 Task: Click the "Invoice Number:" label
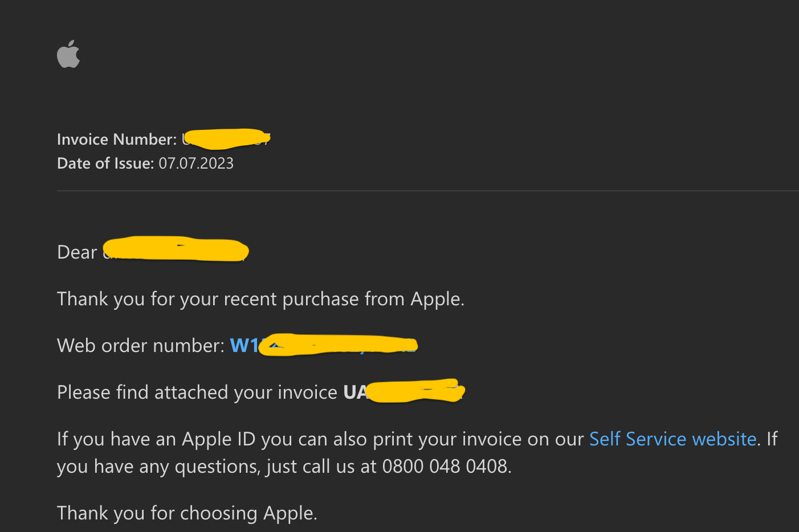[117, 140]
